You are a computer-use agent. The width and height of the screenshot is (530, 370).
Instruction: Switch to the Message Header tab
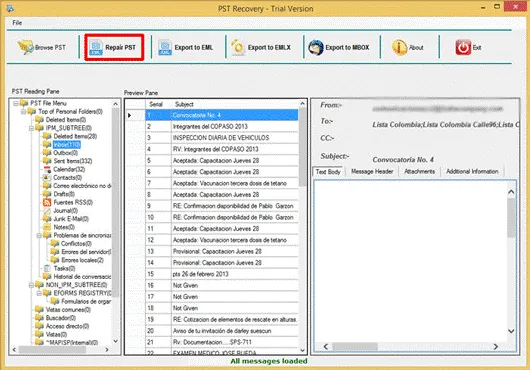(372, 172)
